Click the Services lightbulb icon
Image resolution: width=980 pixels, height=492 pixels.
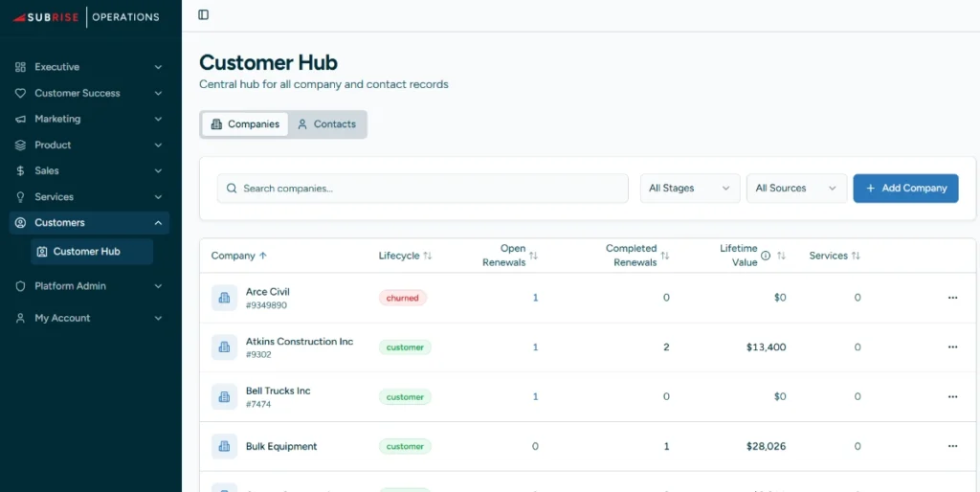click(x=21, y=197)
